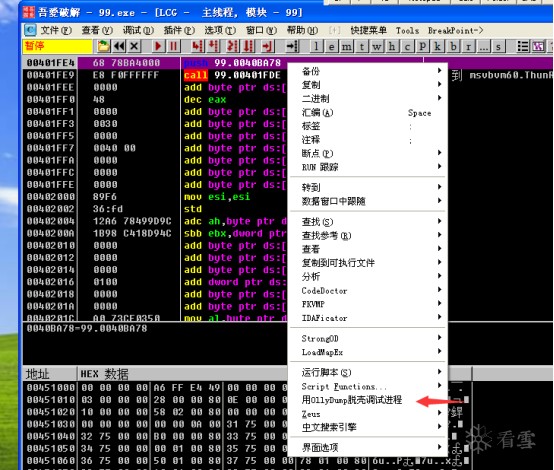Open memory map with 'm' button
The width and height of the screenshot is (554, 470).
(x=347, y=46)
